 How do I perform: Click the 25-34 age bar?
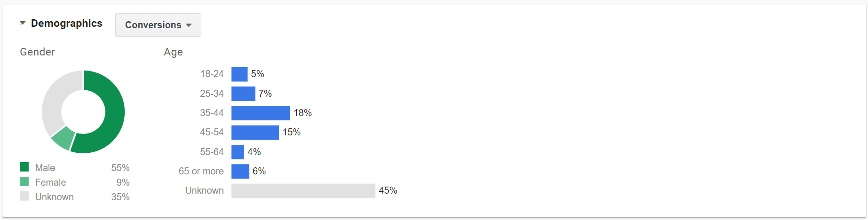click(x=243, y=94)
